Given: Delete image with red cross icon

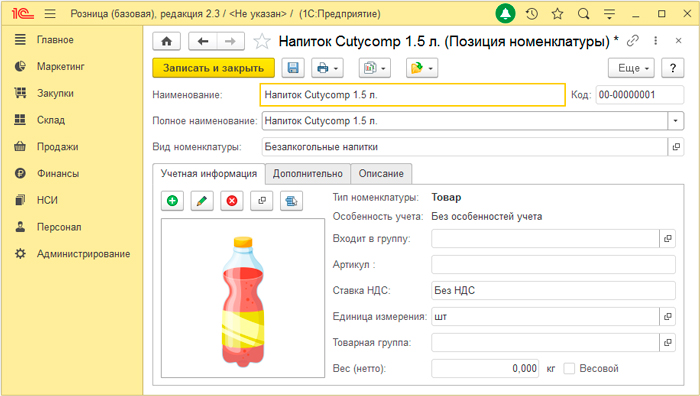Looking at the screenshot, I should pos(232,201).
